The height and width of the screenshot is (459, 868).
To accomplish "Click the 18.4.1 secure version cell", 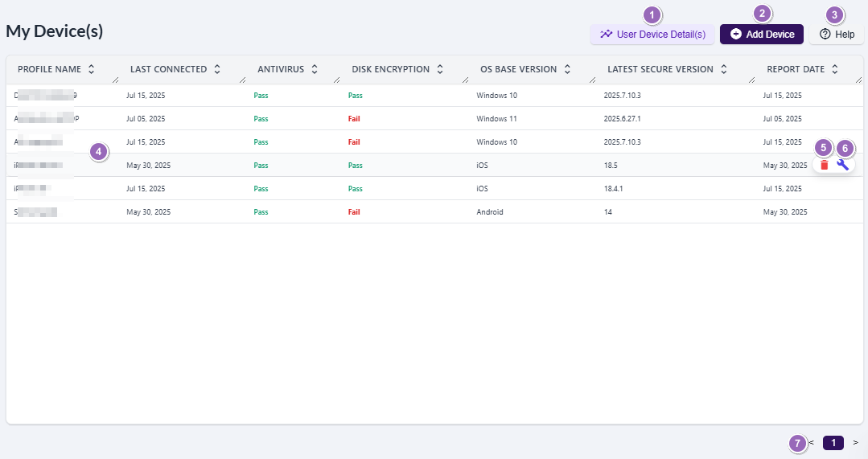I will (613, 189).
